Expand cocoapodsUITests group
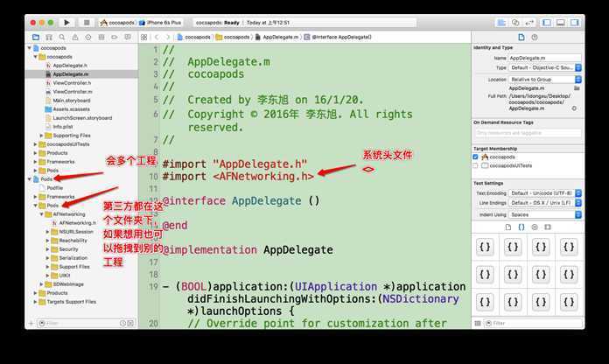The height and width of the screenshot is (364, 609). pyautogui.click(x=35, y=144)
